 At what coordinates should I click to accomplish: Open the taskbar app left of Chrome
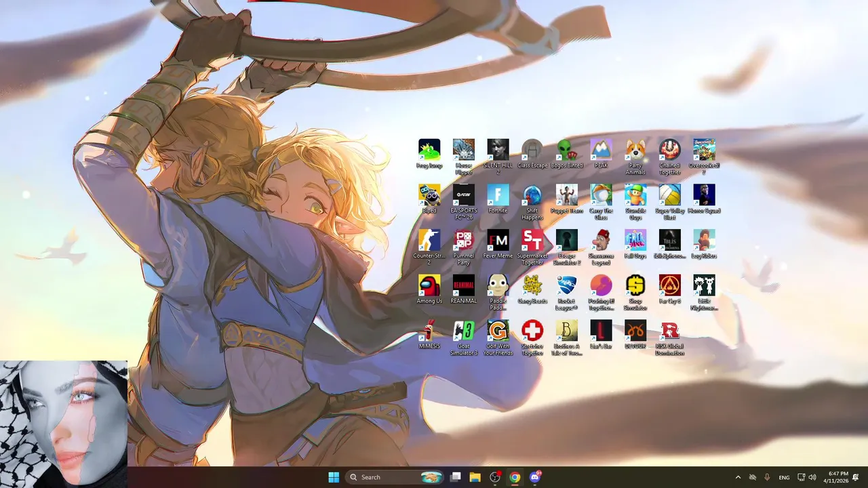point(495,477)
